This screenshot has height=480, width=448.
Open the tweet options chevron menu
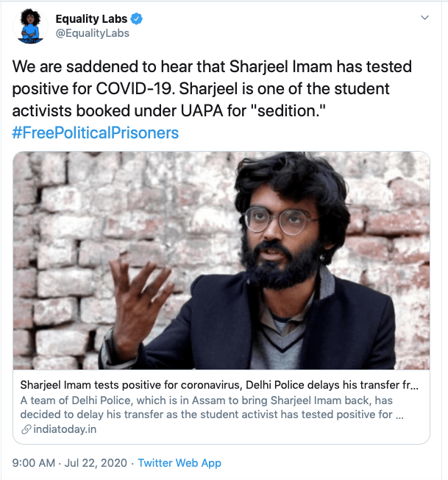click(424, 17)
